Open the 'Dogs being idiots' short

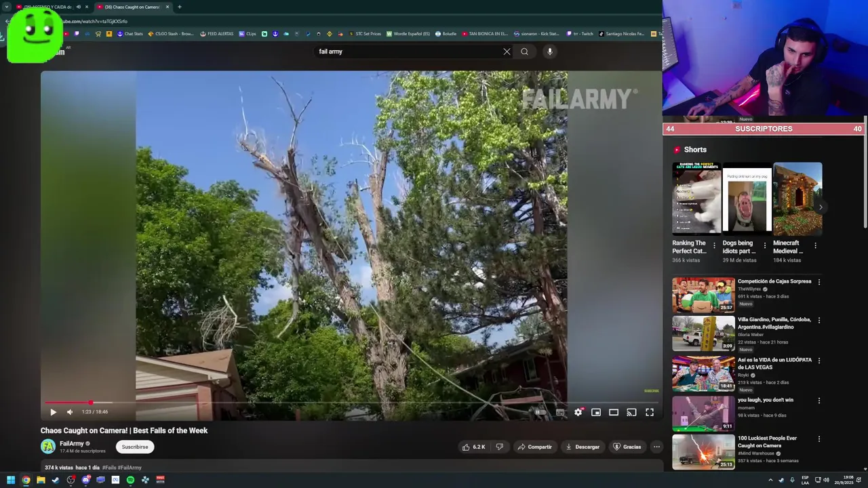[x=747, y=199]
